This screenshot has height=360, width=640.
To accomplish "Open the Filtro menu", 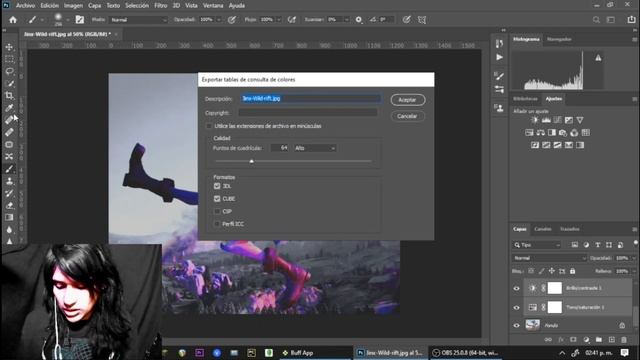I will coord(161,6).
